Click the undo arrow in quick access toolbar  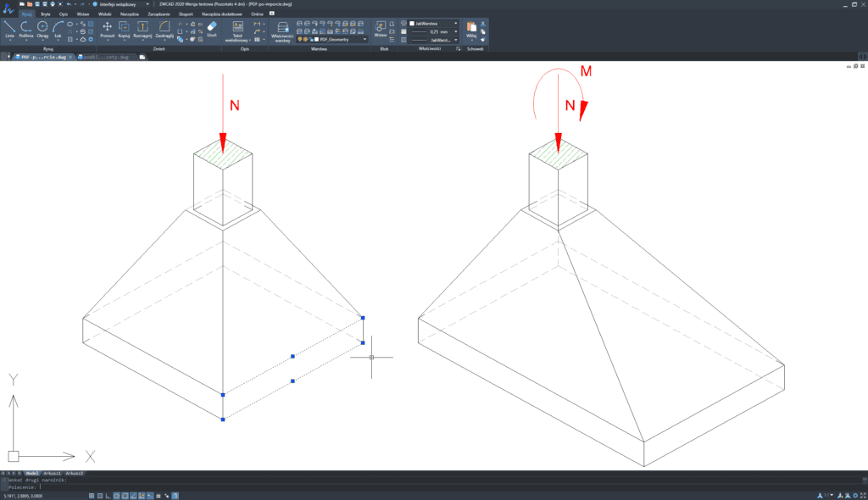coord(69,4)
